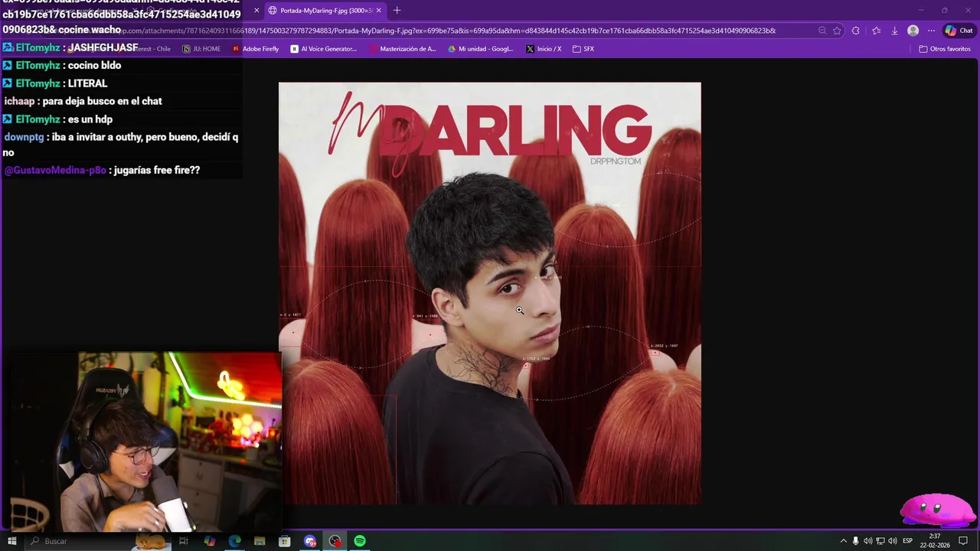Click the zoom magnifier icon in address bar
The width and height of the screenshot is (980, 551).
(822, 31)
